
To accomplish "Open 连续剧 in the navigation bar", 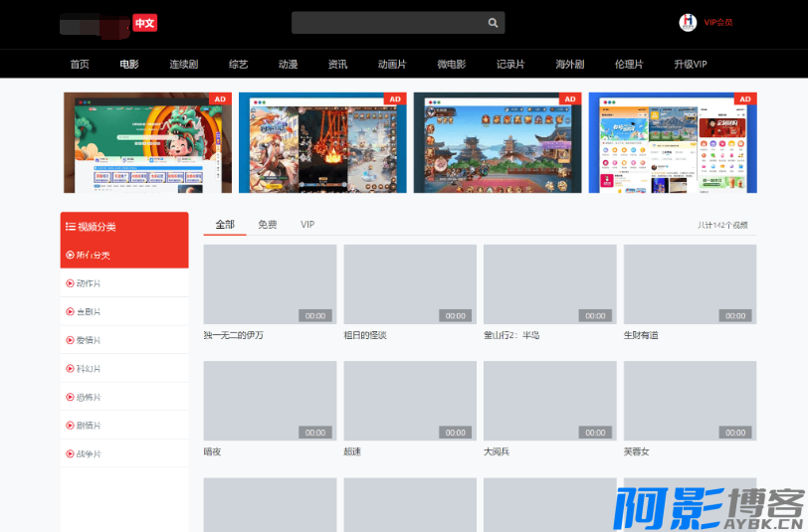I will pyautogui.click(x=183, y=65).
